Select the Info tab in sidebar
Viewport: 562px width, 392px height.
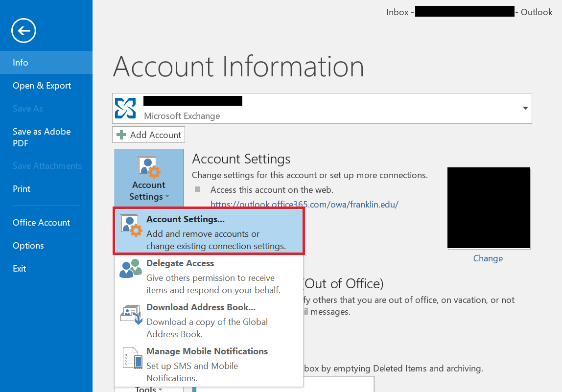(46, 62)
